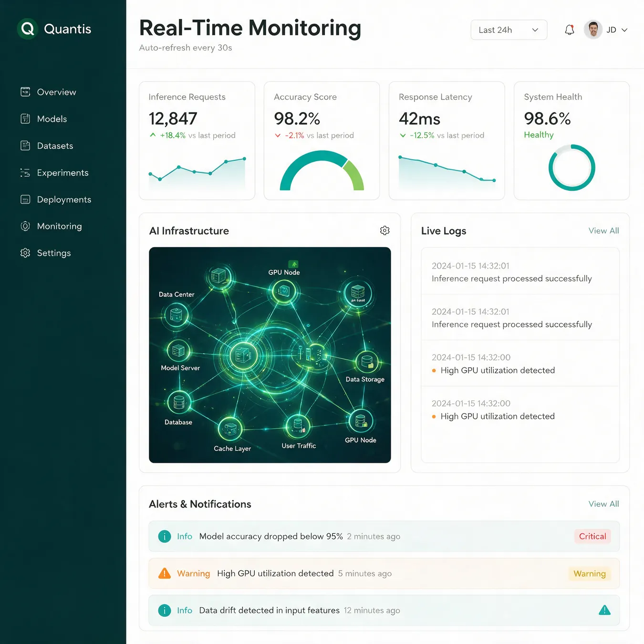Screen dimensions: 644x644
Task: Click the '2 minutes ago' timestamp
Action: [374, 536]
